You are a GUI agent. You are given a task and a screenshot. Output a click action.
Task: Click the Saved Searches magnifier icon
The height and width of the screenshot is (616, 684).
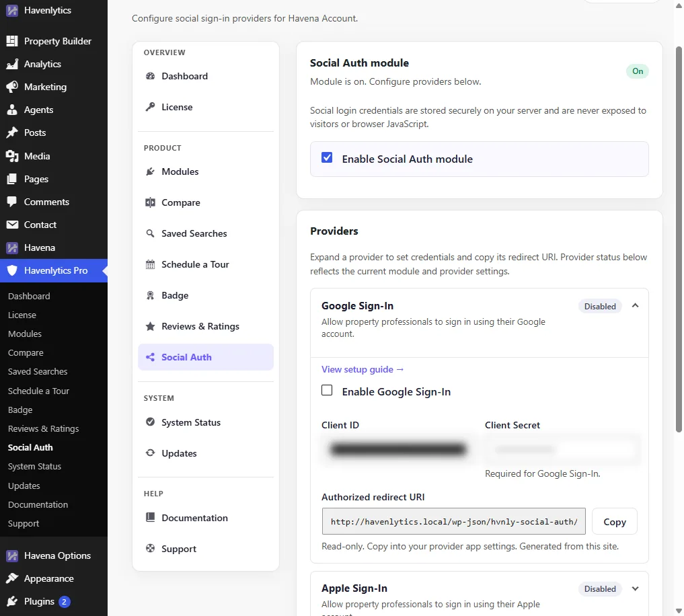click(150, 233)
